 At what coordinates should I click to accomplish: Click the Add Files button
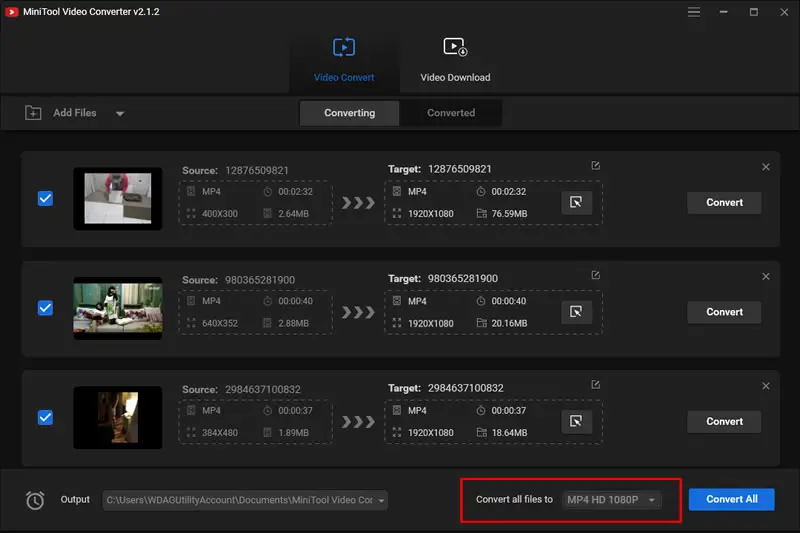point(74,113)
